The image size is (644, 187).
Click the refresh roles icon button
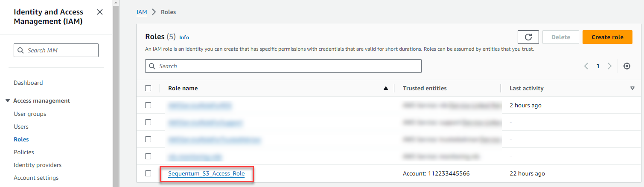(528, 37)
